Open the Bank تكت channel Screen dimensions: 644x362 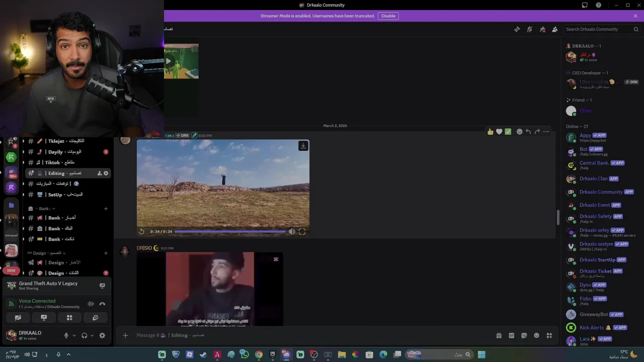tap(68, 239)
